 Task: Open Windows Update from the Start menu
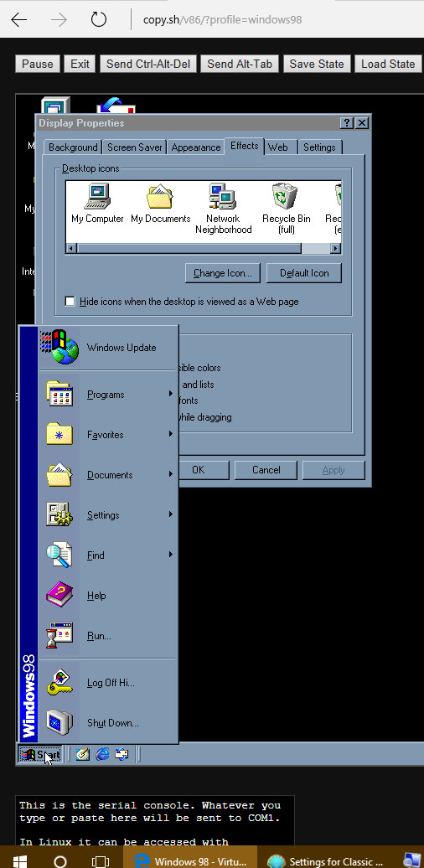pos(108,348)
